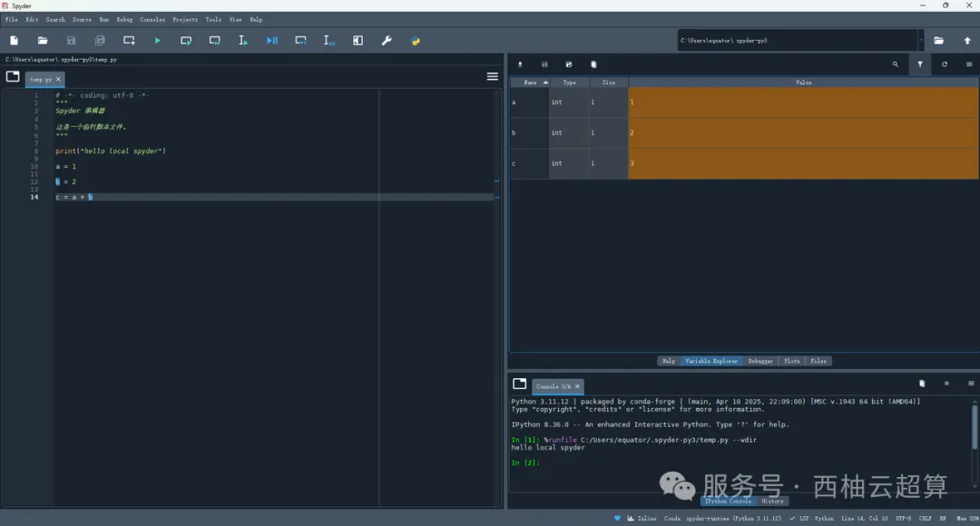Open a file using folder toolbar icon
The height and width of the screenshot is (526, 980).
[43, 41]
